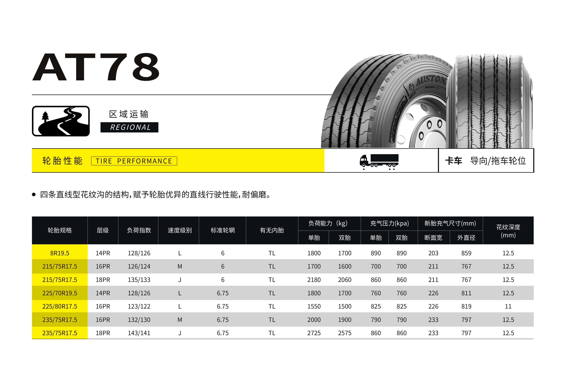Click the 卡车 导向/拖车轮位 label box
This screenshot has width=574, height=392.
pyautogui.click(x=486, y=161)
